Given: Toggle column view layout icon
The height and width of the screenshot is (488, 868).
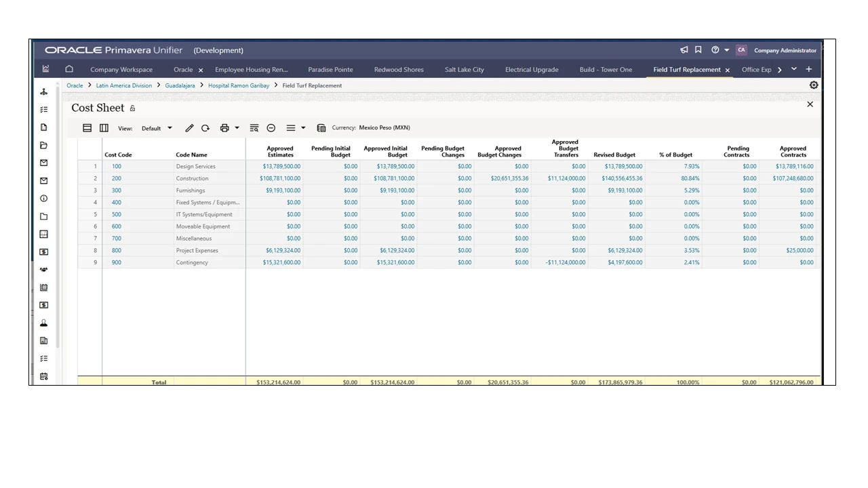Looking at the screenshot, I should click(104, 128).
